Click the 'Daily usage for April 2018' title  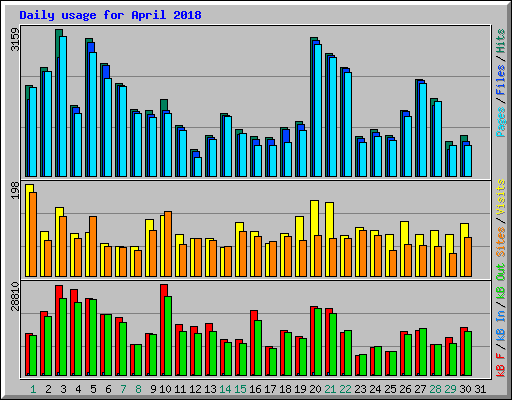(x=110, y=15)
